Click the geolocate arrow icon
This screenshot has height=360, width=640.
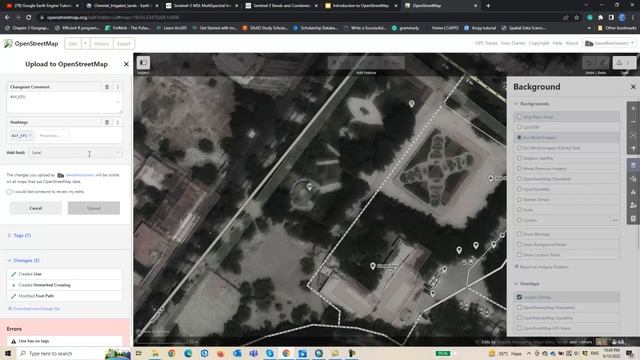point(633,149)
